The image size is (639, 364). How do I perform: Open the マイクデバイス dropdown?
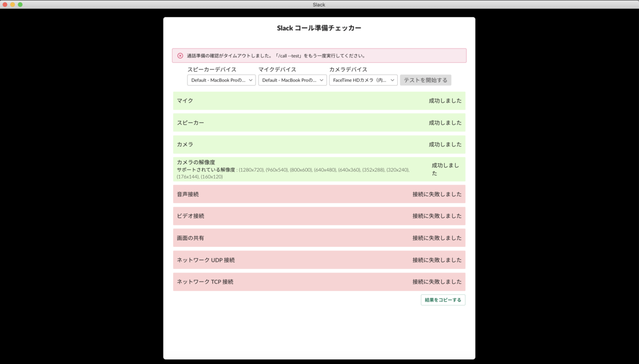(x=292, y=80)
